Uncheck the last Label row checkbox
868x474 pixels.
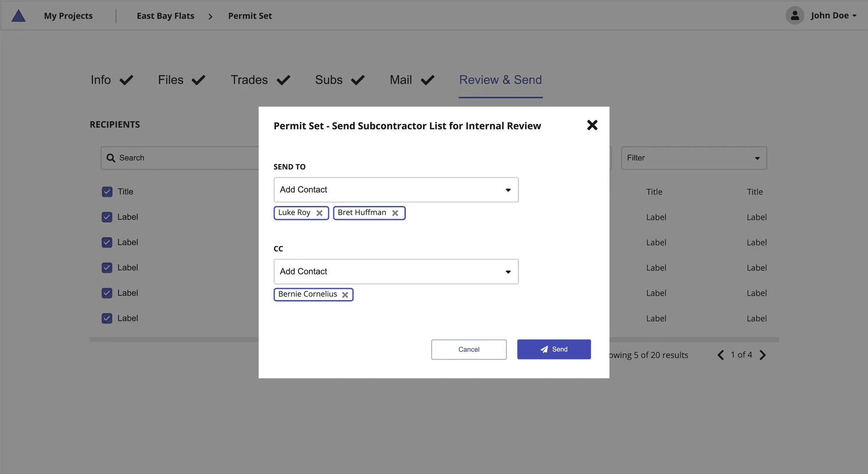107,318
